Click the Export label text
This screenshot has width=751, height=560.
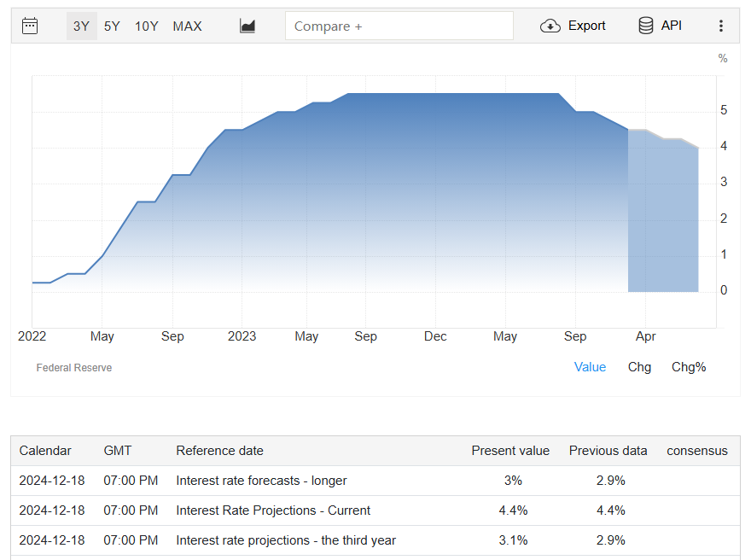[x=587, y=26]
